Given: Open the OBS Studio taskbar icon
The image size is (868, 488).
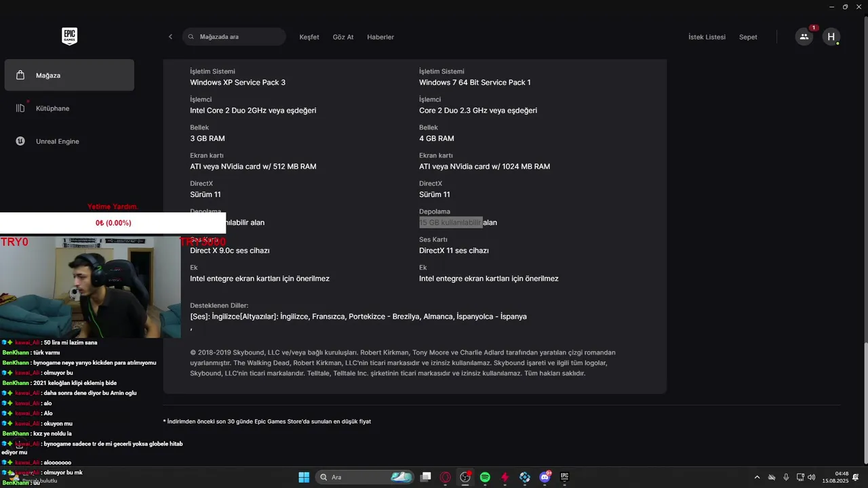Looking at the screenshot, I should (465, 477).
